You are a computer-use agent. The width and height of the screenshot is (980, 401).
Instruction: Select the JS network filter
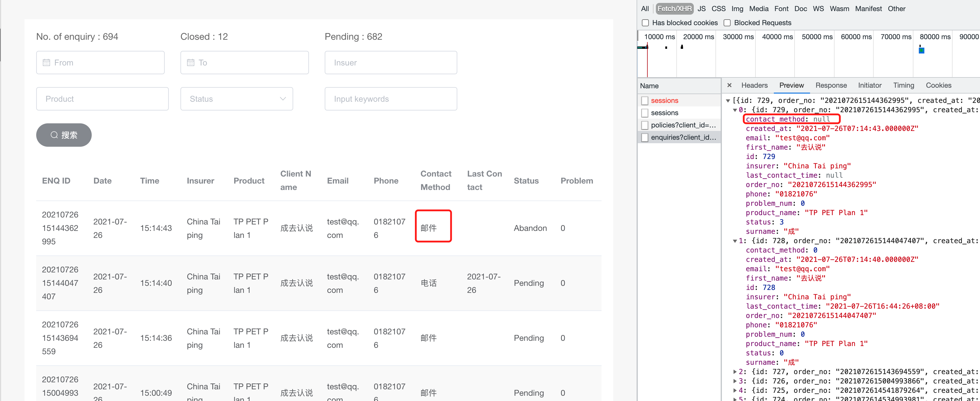[701, 8]
